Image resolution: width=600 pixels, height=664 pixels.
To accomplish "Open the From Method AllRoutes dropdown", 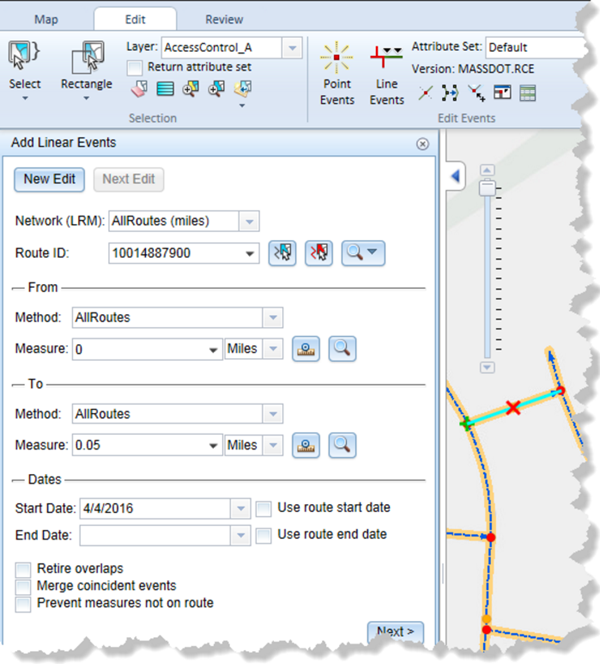I will (x=272, y=317).
